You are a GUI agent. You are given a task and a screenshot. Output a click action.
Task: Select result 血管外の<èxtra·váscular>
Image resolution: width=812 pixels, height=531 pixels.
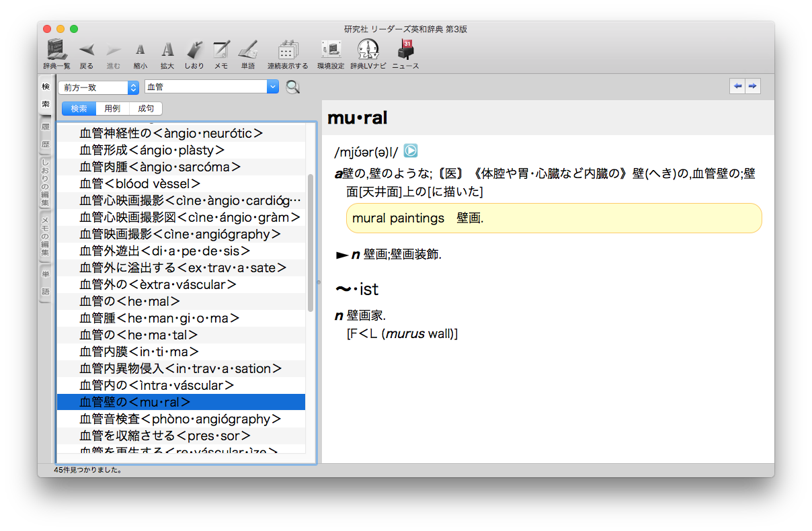181,284
